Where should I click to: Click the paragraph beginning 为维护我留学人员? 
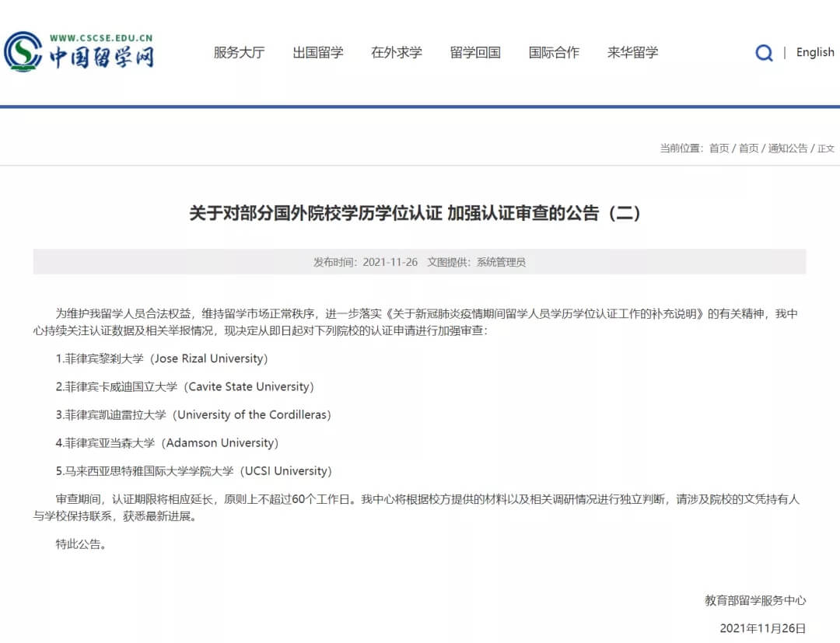415,323
